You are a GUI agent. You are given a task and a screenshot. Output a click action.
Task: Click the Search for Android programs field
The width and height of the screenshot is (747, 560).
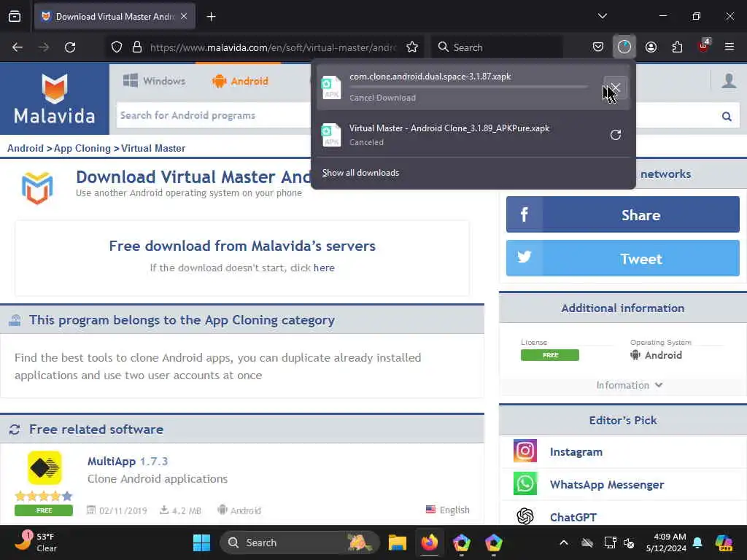pos(214,115)
